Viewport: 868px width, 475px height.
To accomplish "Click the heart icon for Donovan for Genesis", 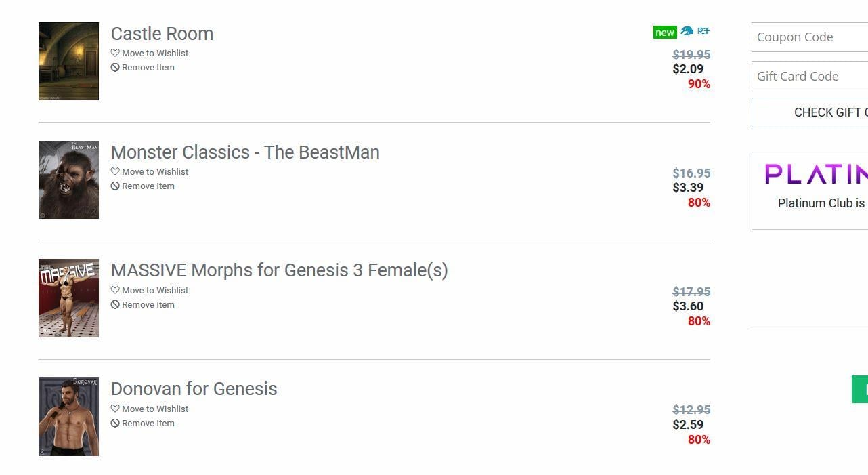I will [x=115, y=409].
